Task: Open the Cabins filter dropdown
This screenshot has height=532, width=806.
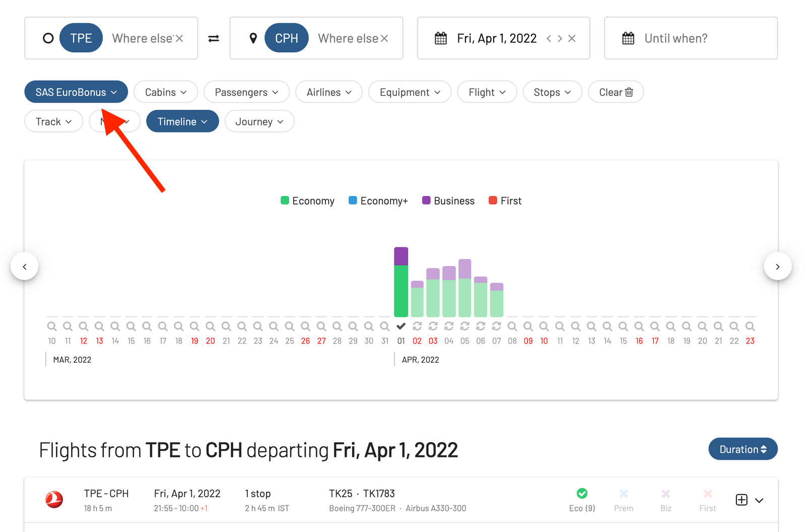Action: coord(166,92)
